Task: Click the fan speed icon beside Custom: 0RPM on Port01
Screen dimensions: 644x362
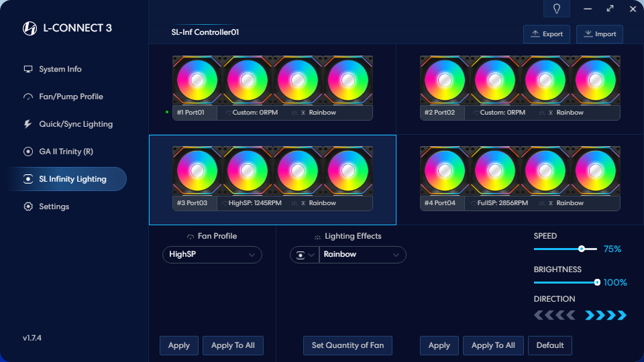Action: pos(228,113)
